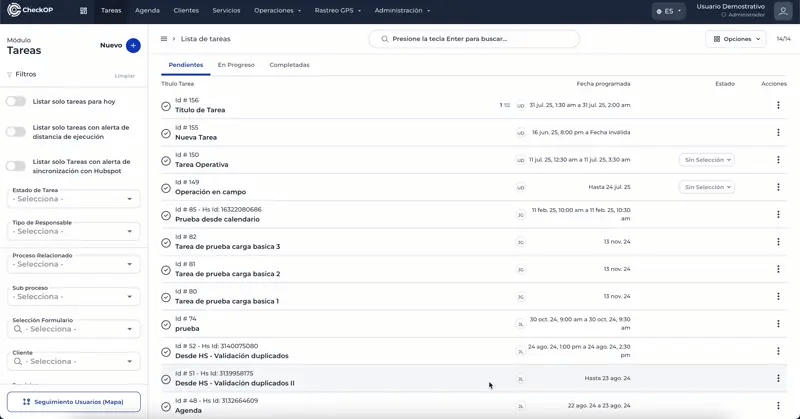800x419 pixels.
Task: Open the Clientes navigation item
Action: coord(186,10)
